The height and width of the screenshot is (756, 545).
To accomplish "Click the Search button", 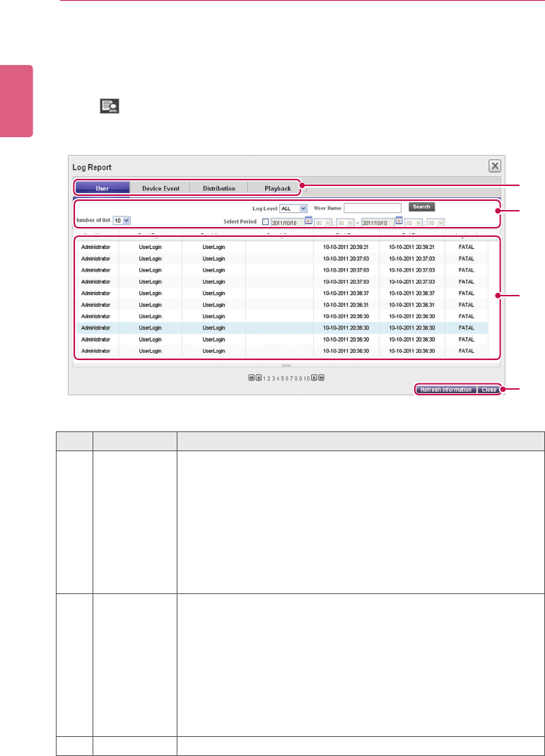I will coord(421,207).
